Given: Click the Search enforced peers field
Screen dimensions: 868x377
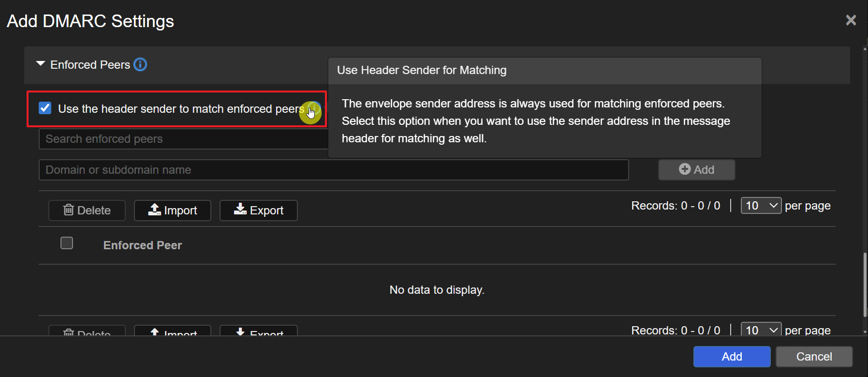Looking at the screenshot, I should [184, 139].
